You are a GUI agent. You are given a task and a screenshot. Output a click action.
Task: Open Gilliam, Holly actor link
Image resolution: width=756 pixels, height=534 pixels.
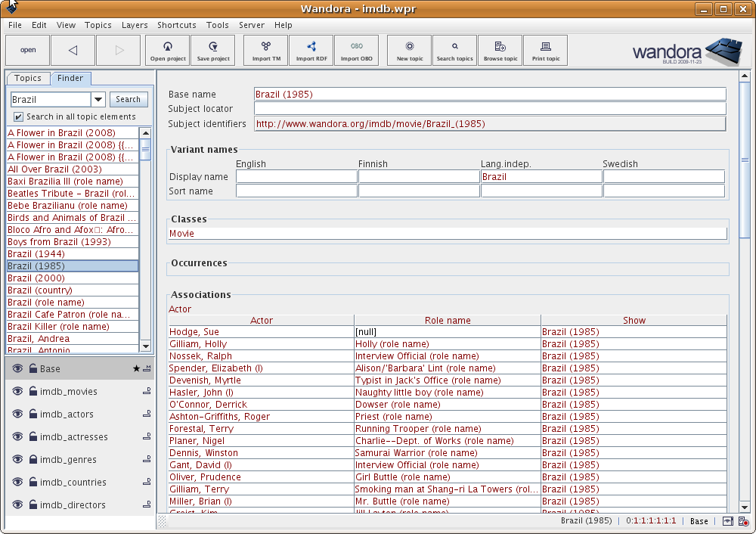click(198, 344)
